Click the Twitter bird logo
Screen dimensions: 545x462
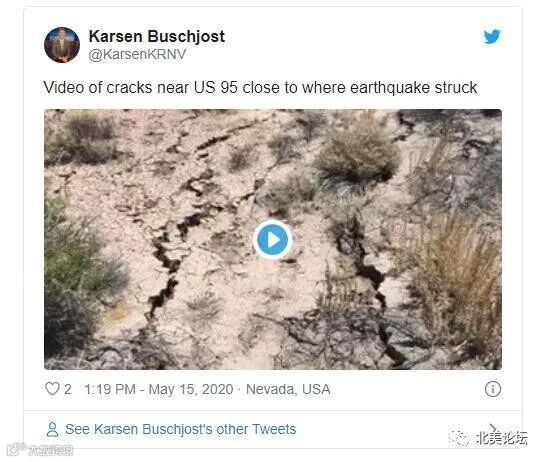pyautogui.click(x=492, y=37)
